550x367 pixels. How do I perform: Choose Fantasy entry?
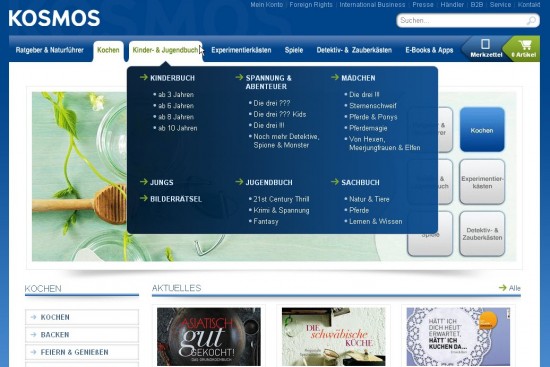click(266, 221)
